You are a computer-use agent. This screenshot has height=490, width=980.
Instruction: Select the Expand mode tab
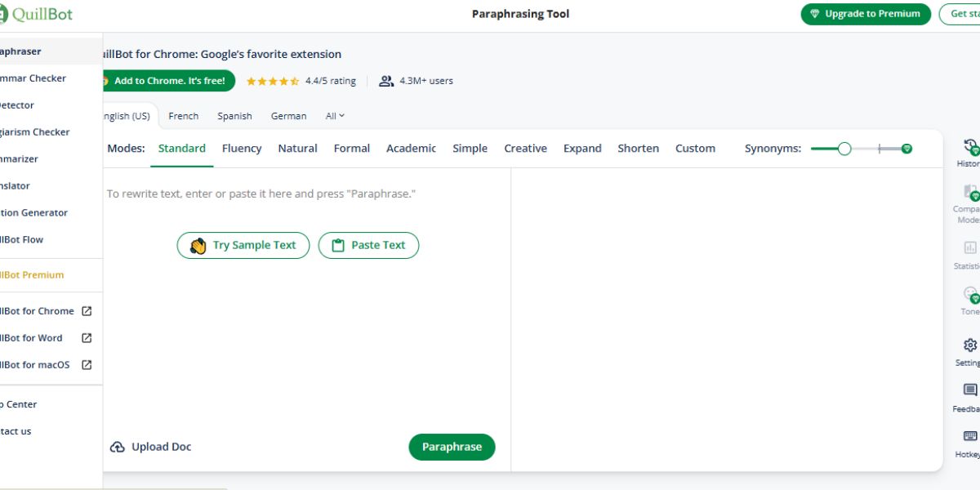click(x=582, y=149)
